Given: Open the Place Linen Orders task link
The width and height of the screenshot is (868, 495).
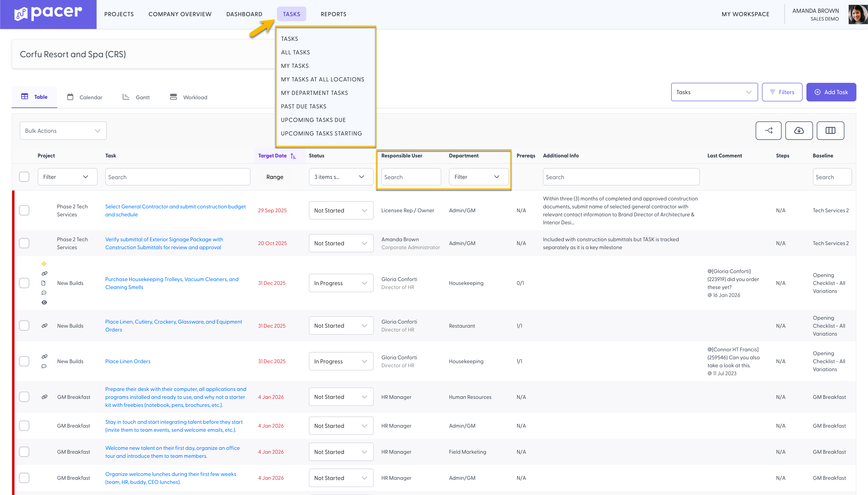Looking at the screenshot, I should click(x=128, y=361).
